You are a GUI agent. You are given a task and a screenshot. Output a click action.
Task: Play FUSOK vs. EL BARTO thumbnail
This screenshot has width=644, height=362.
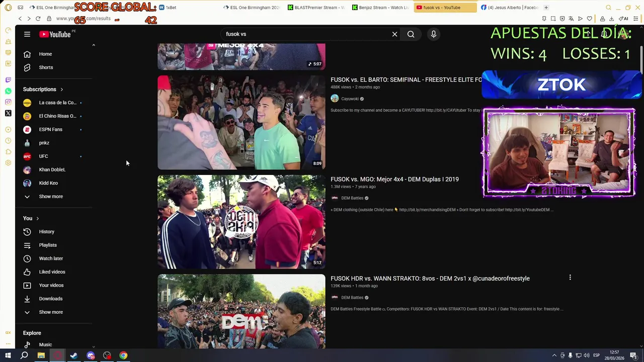click(242, 123)
